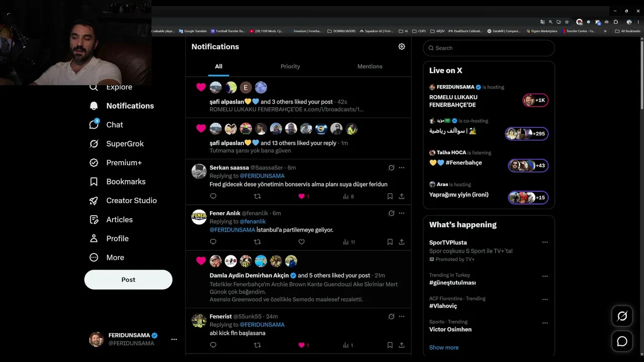Ask Grok about Fenerist's tweet
Screen dimensions: 644x362
coord(391,316)
